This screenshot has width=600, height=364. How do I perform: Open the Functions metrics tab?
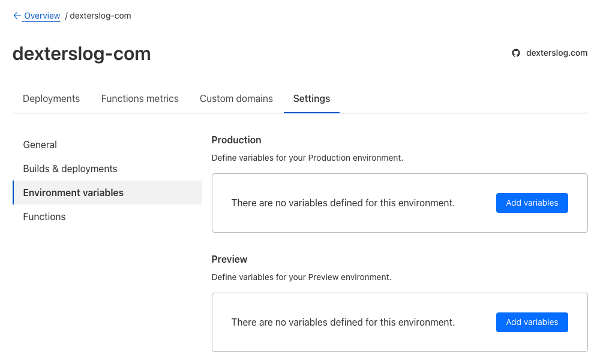pyautogui.click(x=140, y=98)
